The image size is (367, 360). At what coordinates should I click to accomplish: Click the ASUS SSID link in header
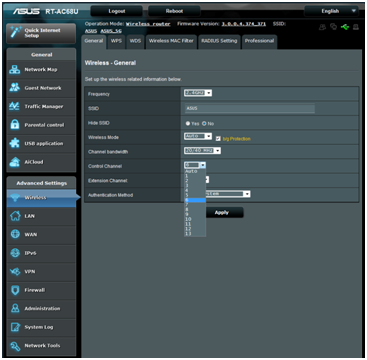(x=91, y=31)
